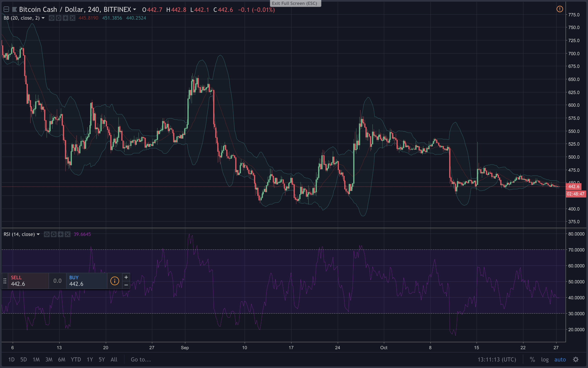The height and width of the screenshot is (368, 588).
Task: Toggle log scale mode
Action: click(x=545, y=359)
